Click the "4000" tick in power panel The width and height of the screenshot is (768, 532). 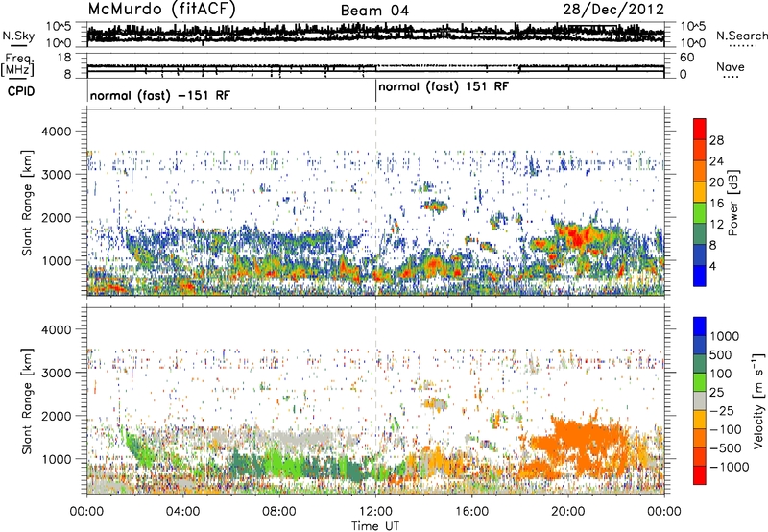pyautogui.click(x=57, y=132)
